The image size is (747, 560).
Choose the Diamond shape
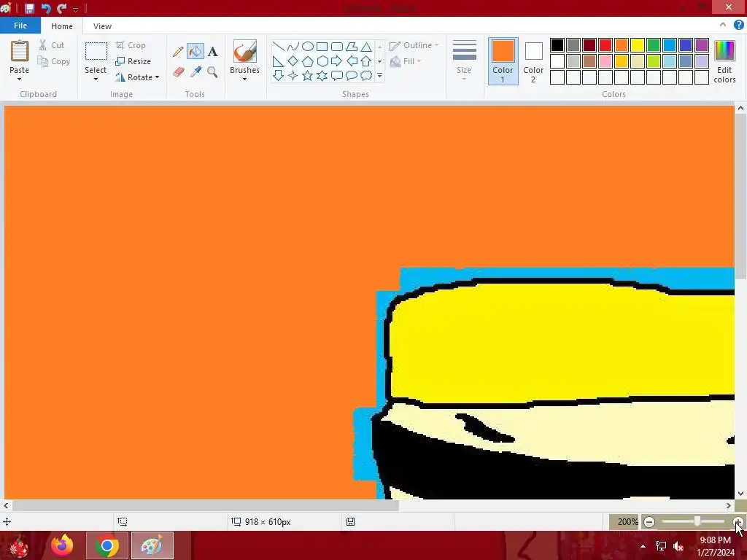(x=293, y=61)
